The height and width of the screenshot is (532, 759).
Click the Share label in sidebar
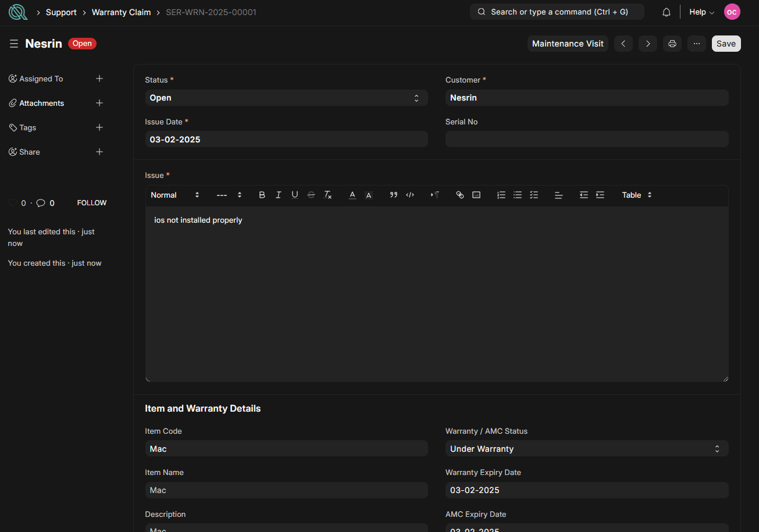(30, 152)
